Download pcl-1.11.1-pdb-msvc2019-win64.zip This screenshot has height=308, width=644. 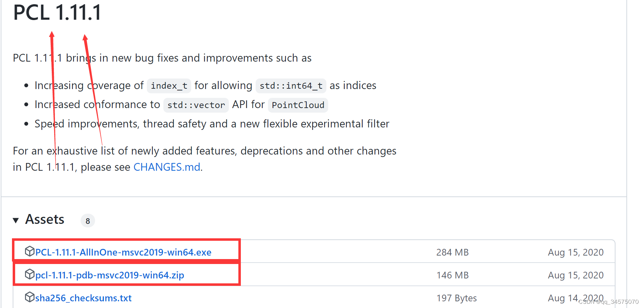coord(110,275)
